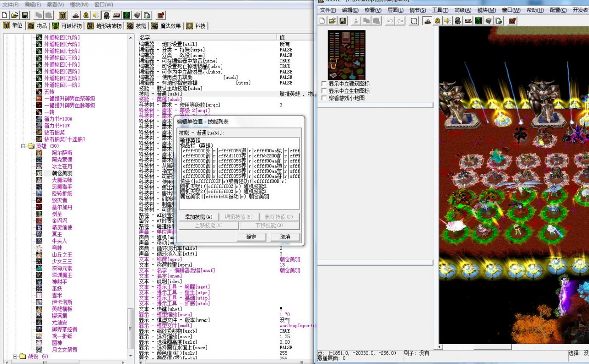Enable 显示中立建筑图标 checkbox
This screenshot has height=364, width=589.
point(324,84)
